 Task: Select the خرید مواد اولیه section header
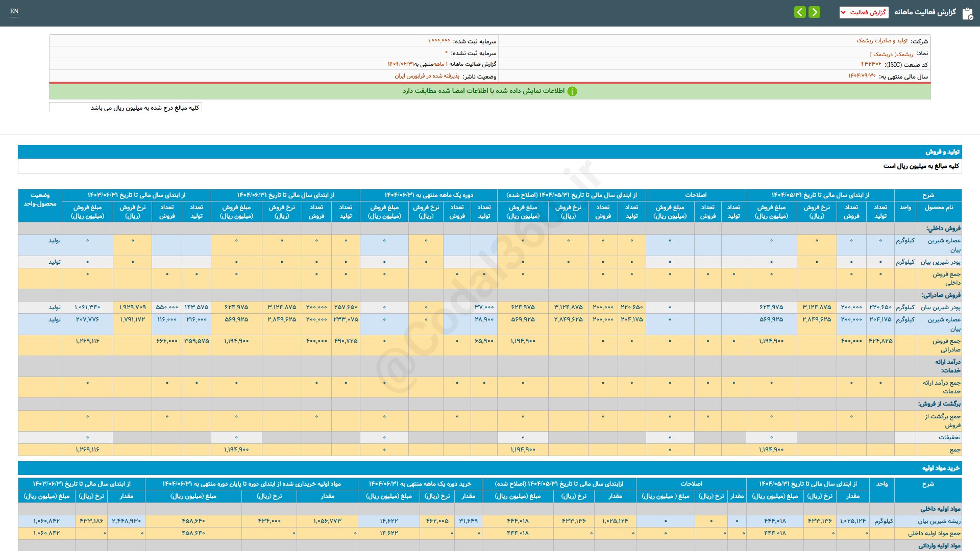click(x=941, y=468)
